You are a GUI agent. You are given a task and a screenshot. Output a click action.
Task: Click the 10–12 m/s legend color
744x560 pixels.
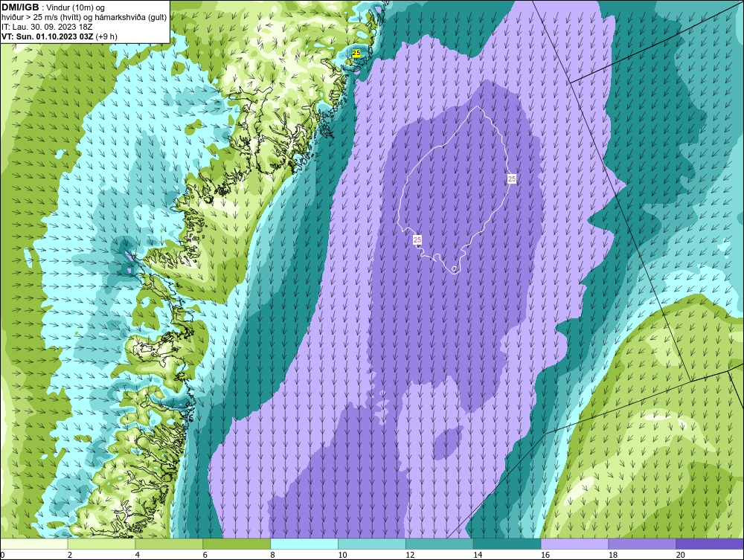pos(372,544)
